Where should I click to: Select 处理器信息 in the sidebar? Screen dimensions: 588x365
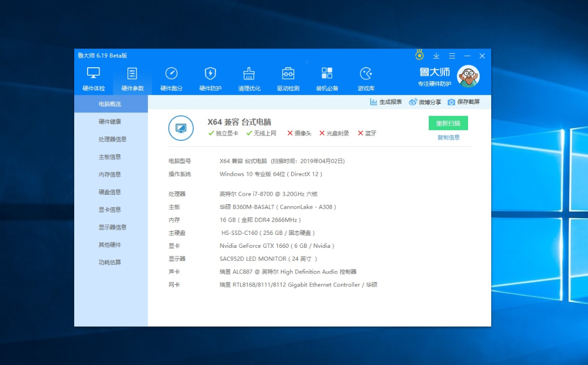(111, 139)
